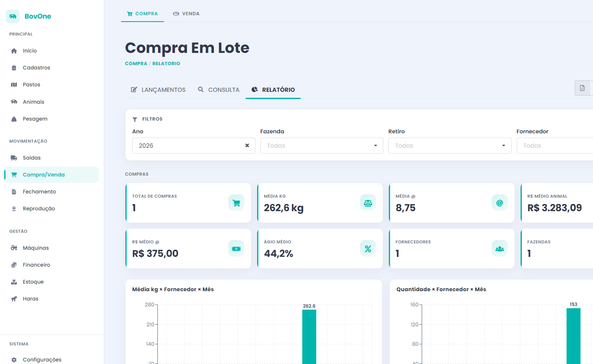Viewport: 593px width, 364px height.
Task: Select Compra/Venda in the sidebar
Action: click(x=51, y=175)
